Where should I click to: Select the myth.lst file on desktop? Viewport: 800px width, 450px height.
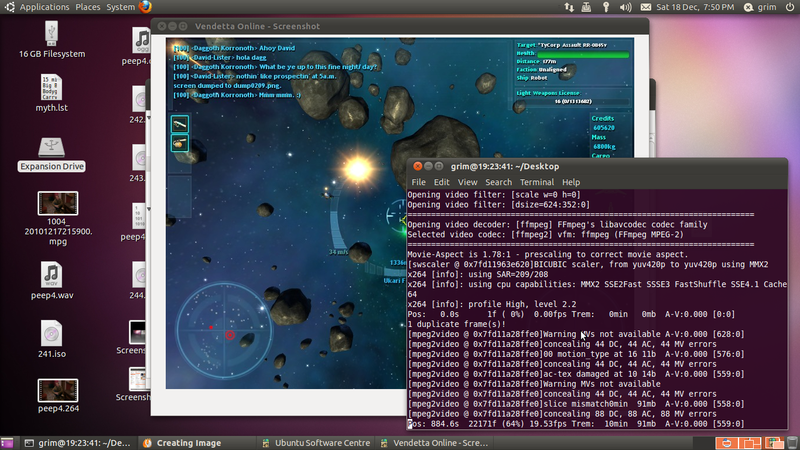coord(52,93)
